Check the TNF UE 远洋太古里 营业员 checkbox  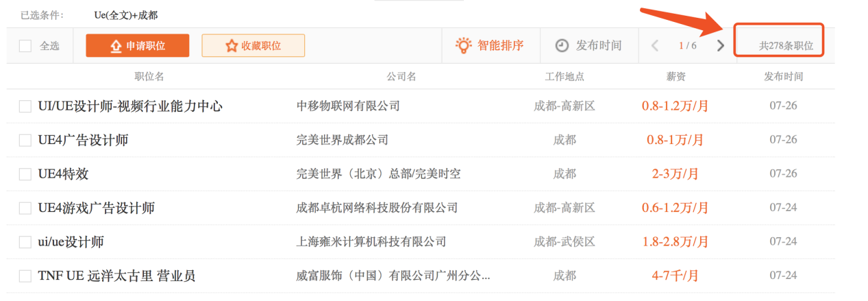(x=25, y=276)
